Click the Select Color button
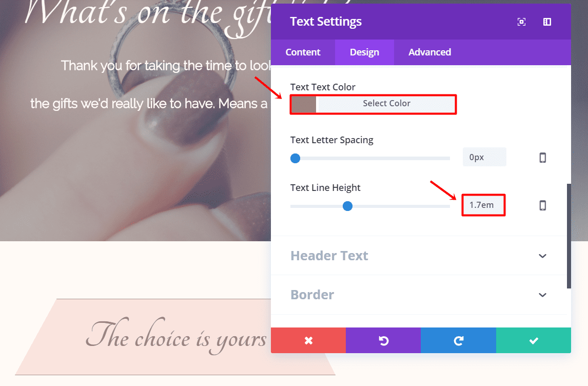This screenshot has height=386, width=588. pos(386,104)
